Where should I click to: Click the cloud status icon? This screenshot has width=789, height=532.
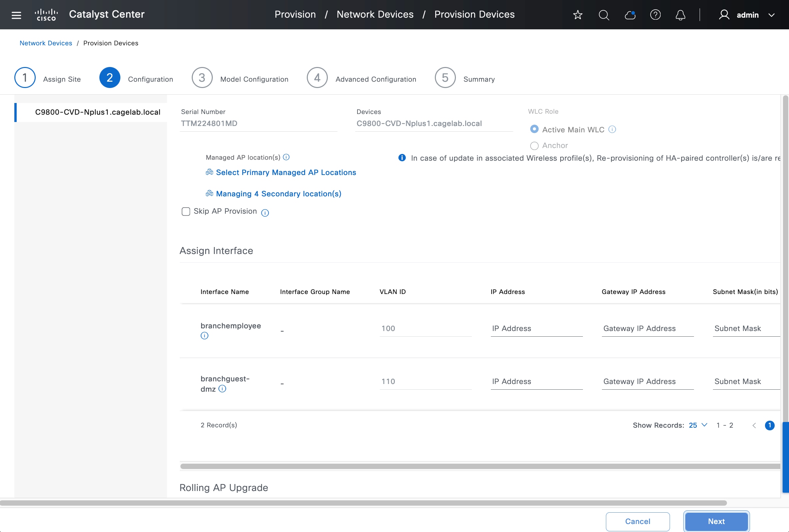pyautogui.click(x=630, y=15)
